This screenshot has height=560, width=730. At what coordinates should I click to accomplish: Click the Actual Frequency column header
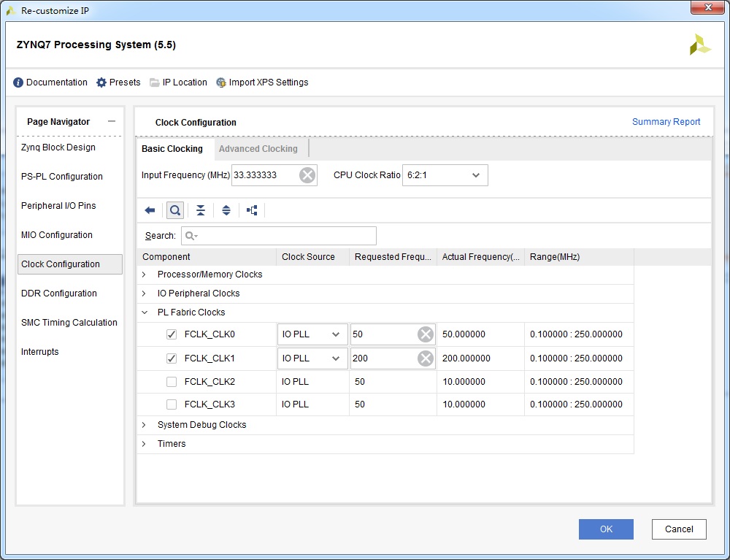[x=481, y=257]
